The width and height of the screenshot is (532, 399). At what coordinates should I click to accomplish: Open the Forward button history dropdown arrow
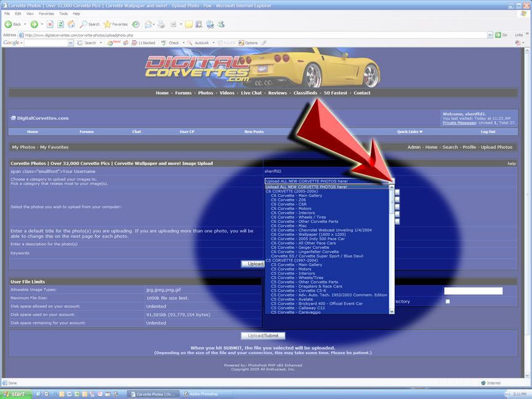pos(42,24)
